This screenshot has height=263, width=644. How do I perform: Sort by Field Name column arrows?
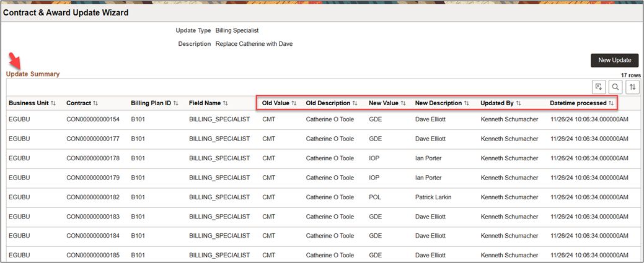pos(225,103)
